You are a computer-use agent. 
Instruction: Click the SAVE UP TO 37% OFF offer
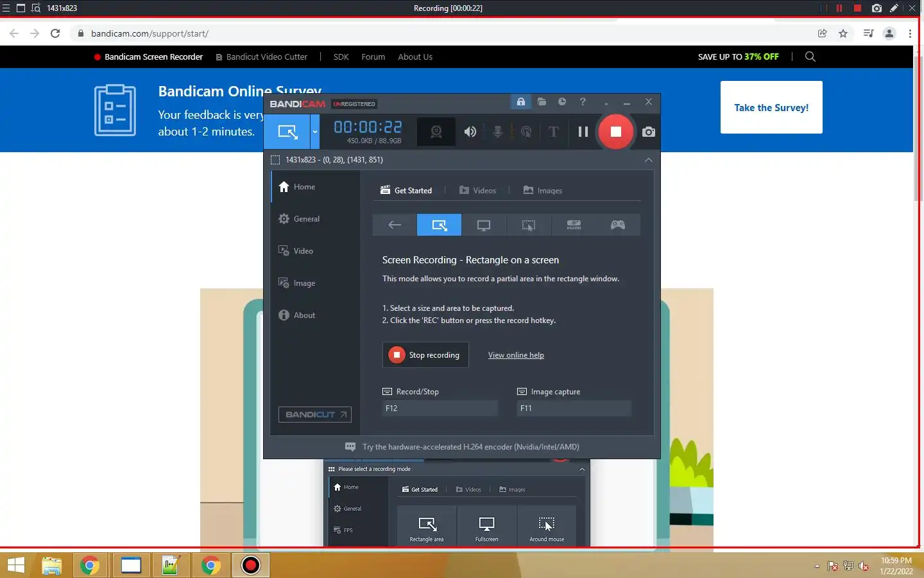(x=739, y=57)
